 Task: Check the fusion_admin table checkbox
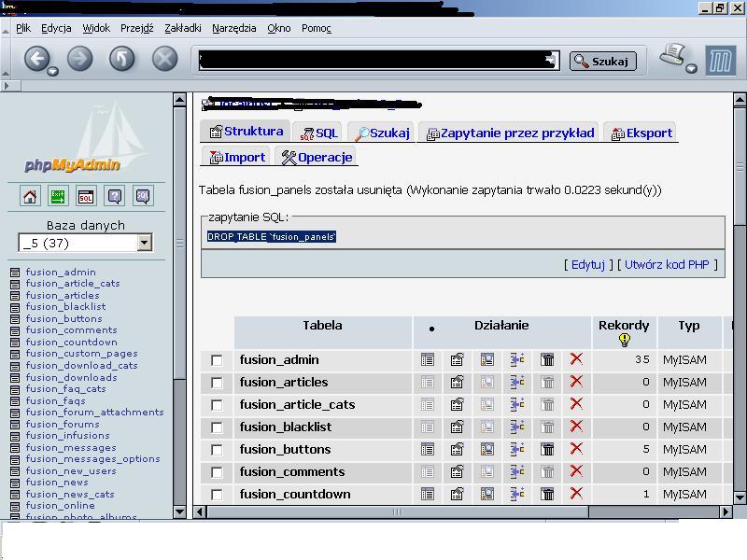click(x=217, y=360)
